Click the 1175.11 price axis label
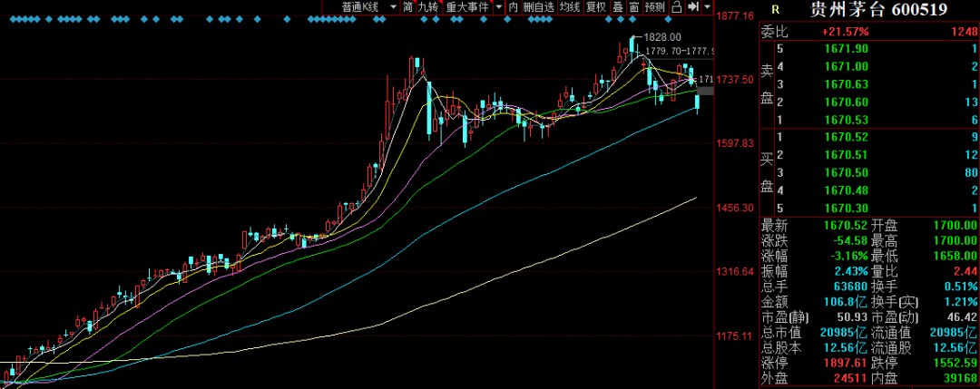The height and width of the screenshot is (389, 980). 736,336
